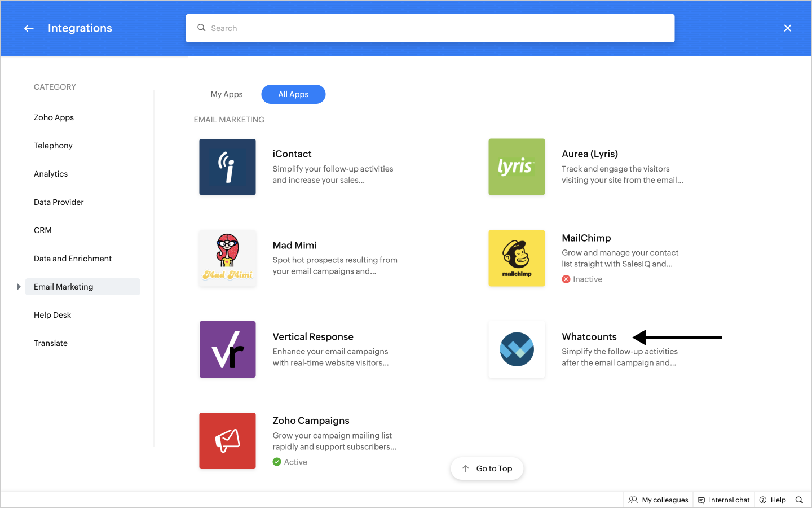Image resolution: width=812 pixels, height=508 pixels.
Task: Select the Analytics category
Action: click(51, 174)
